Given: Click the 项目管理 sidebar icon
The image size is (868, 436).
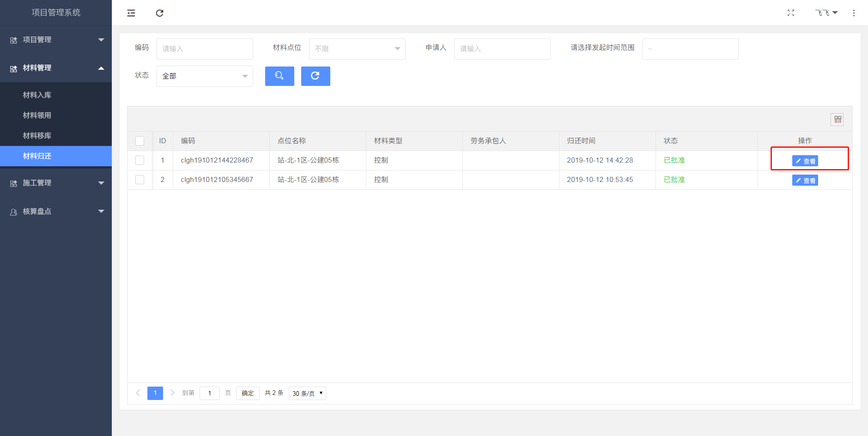Looking at the screenshot, I should 13,40.
